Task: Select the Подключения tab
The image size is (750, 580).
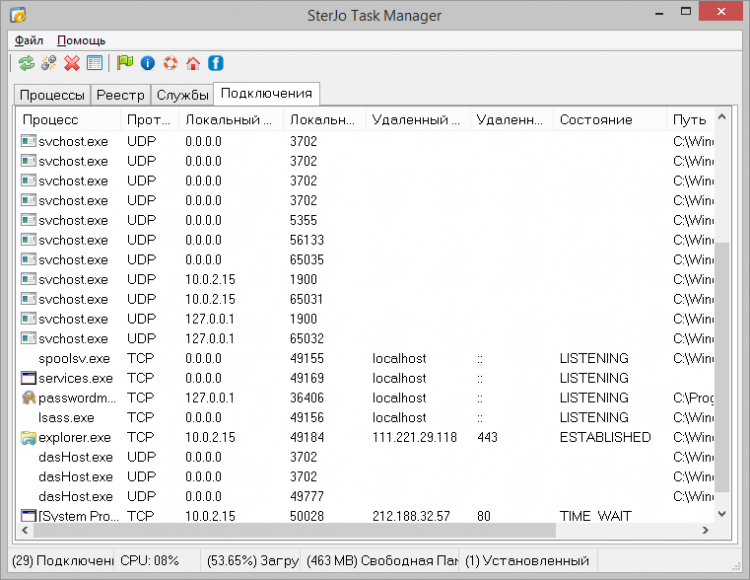Action: click(266, 93)
